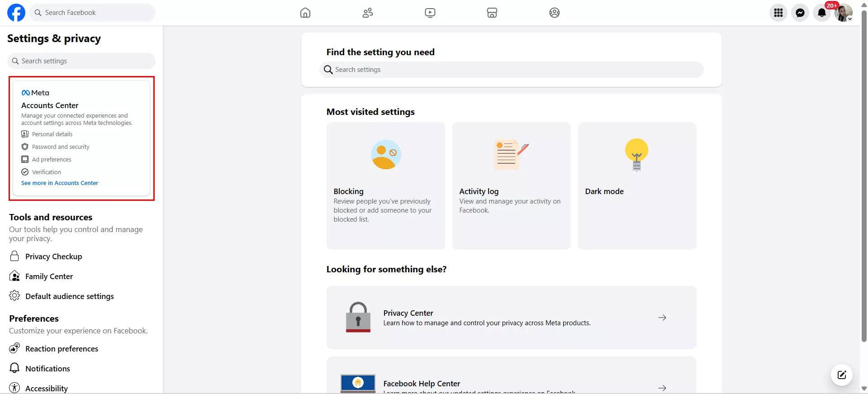868x394 pixels.
Task: Go to the Watch video icon
Action: pyautogui.click(x=430, y=13)
